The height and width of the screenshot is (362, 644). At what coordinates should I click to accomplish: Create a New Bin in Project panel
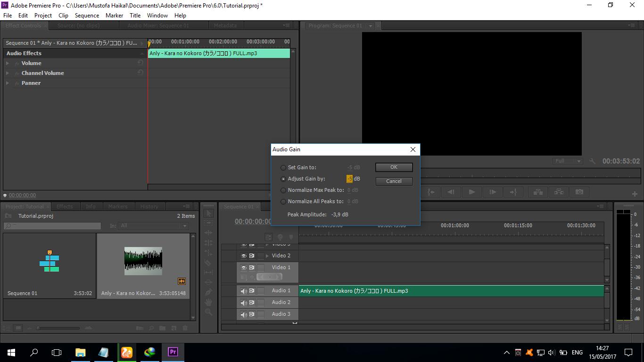point(162,328)
